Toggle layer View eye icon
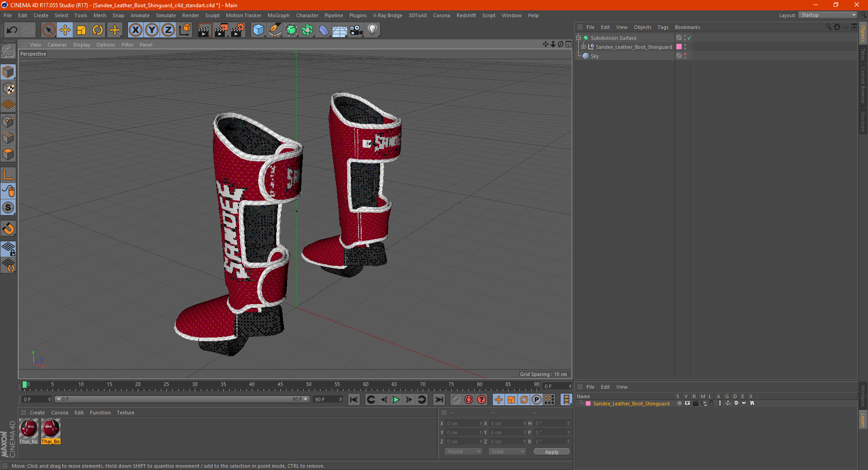 687,404
